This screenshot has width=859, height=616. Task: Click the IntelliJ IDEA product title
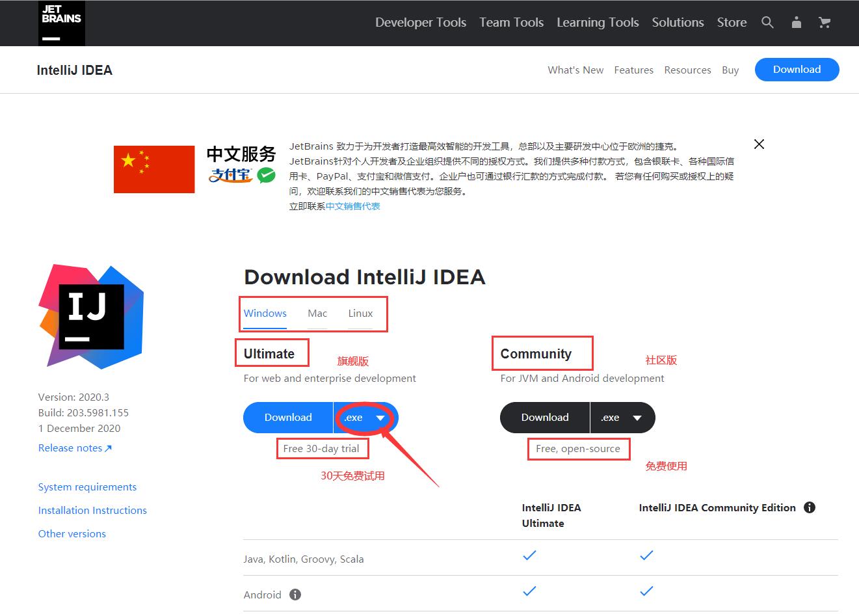[75, 70]
